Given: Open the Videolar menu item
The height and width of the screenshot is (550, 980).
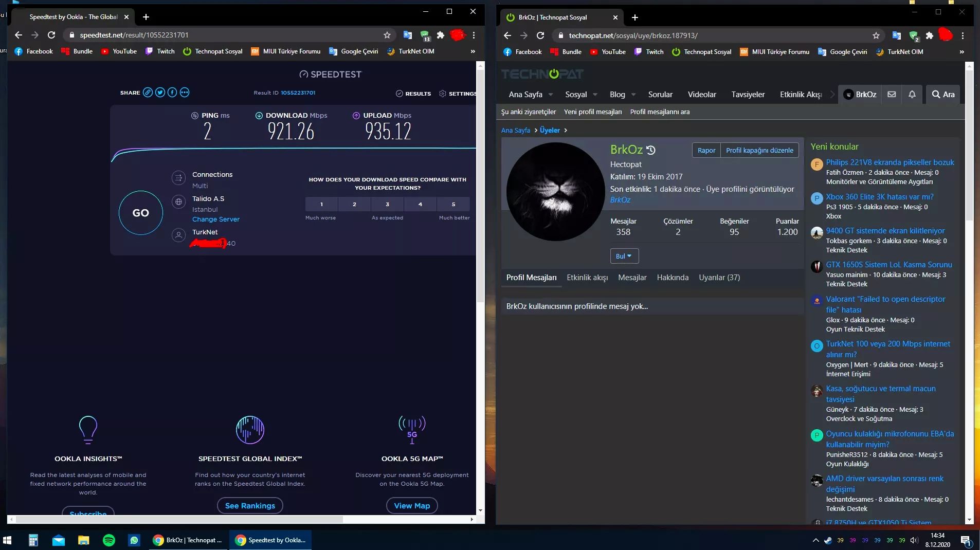Looking at the screenshot, I should pos(702,95).
